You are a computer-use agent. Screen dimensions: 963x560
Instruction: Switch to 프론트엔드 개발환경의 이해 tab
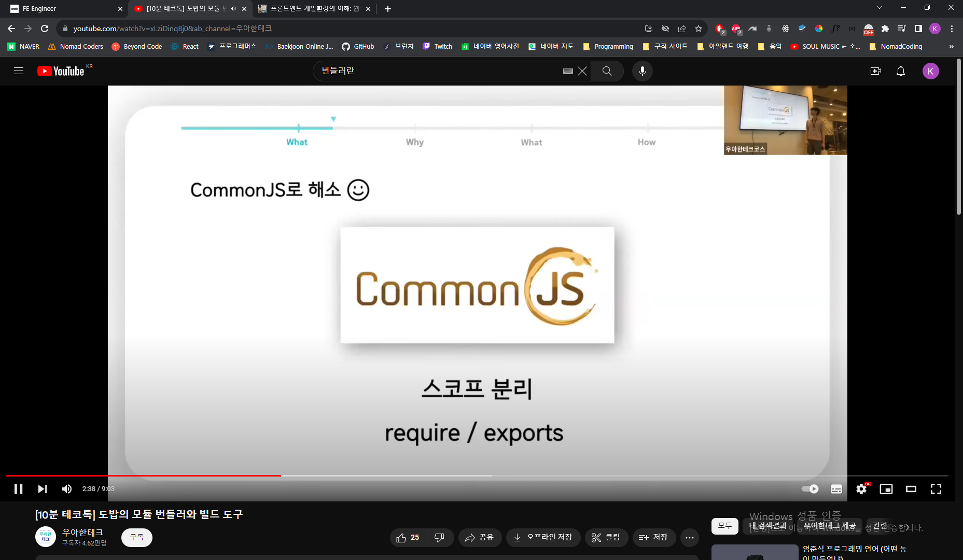tap(314, 8)
